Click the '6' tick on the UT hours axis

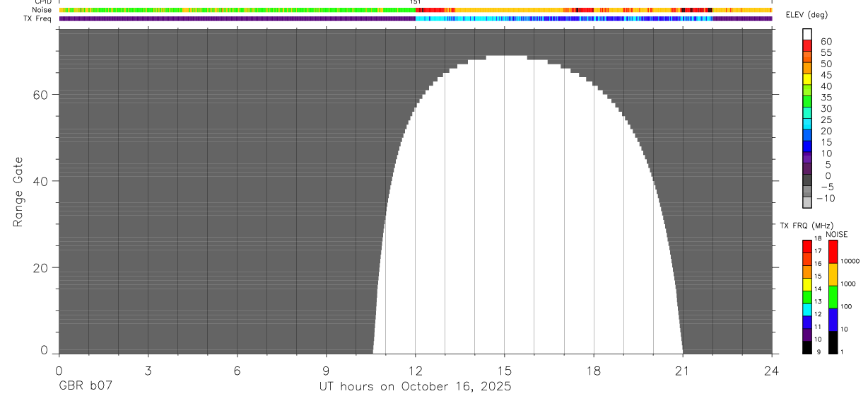pos(237,370)
